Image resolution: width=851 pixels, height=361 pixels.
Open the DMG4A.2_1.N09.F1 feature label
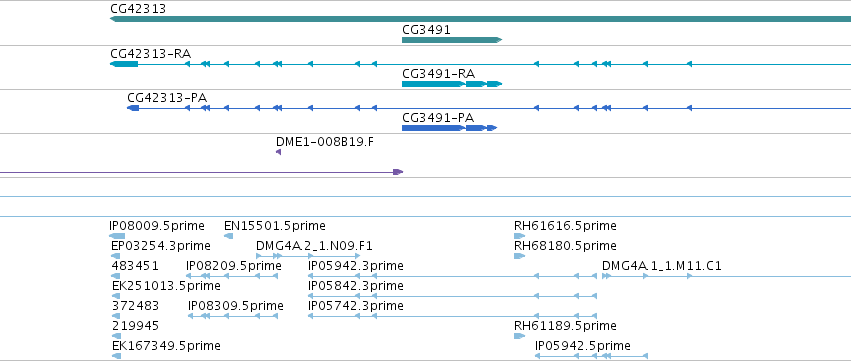[314, 246]
